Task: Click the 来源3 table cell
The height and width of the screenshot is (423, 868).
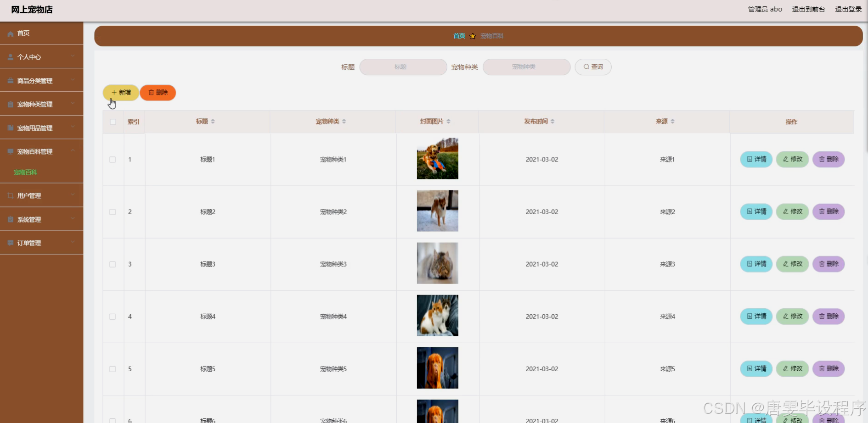Action: click(667, 264)
